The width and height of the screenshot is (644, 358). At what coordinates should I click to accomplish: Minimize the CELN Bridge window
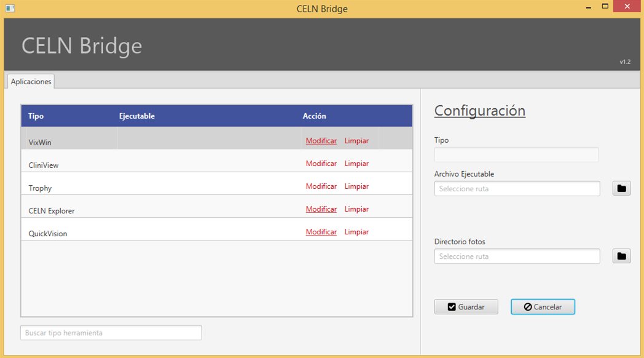(589, 7)
